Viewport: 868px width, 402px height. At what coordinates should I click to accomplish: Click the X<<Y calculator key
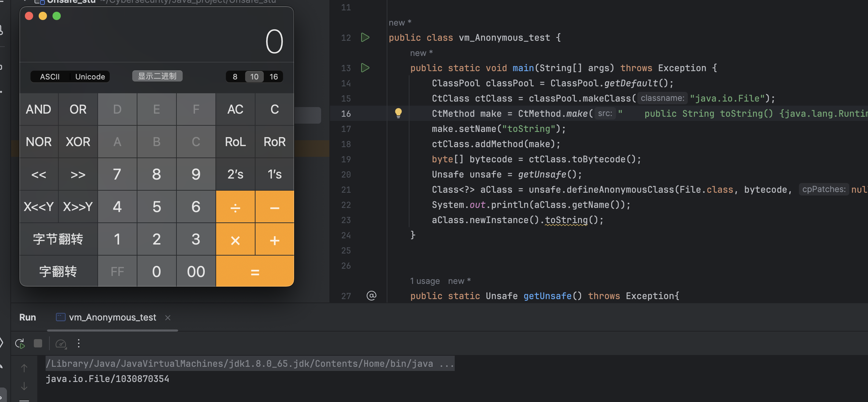tap(39, 207)
